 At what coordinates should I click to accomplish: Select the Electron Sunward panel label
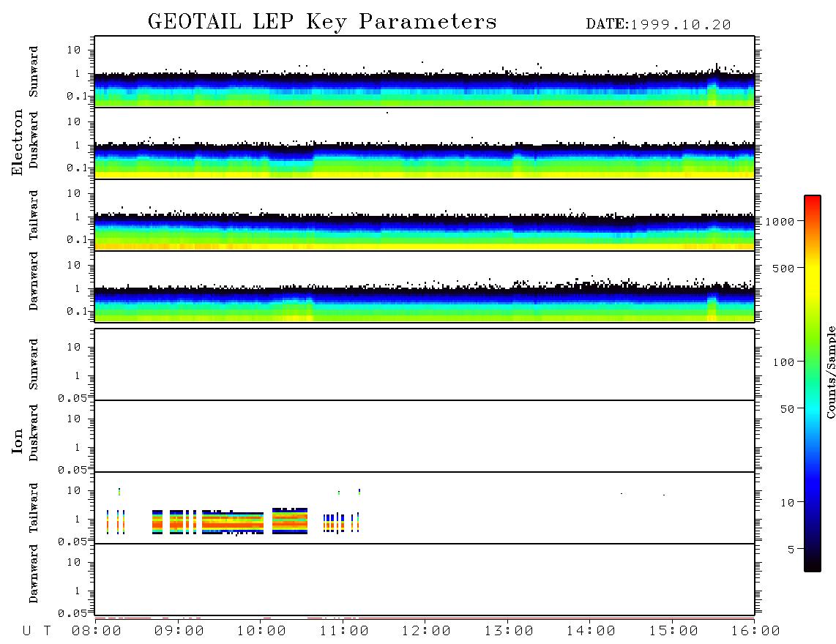(34, 72)
